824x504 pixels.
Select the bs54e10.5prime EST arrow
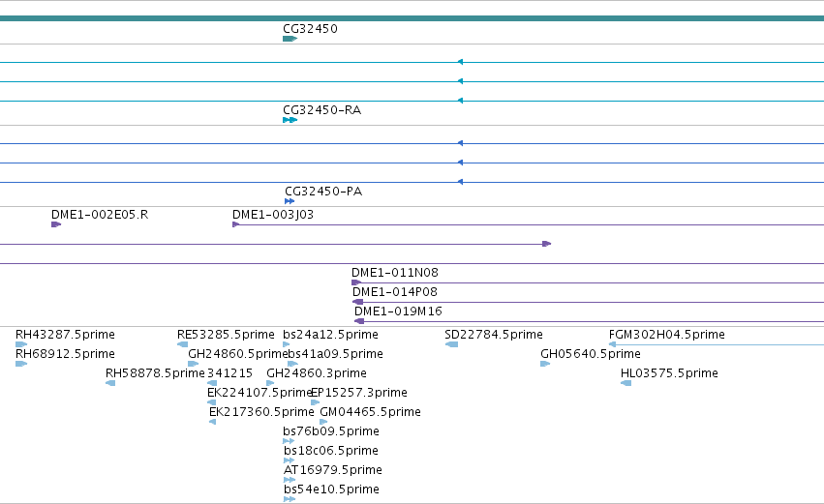[x=290, y=500]
